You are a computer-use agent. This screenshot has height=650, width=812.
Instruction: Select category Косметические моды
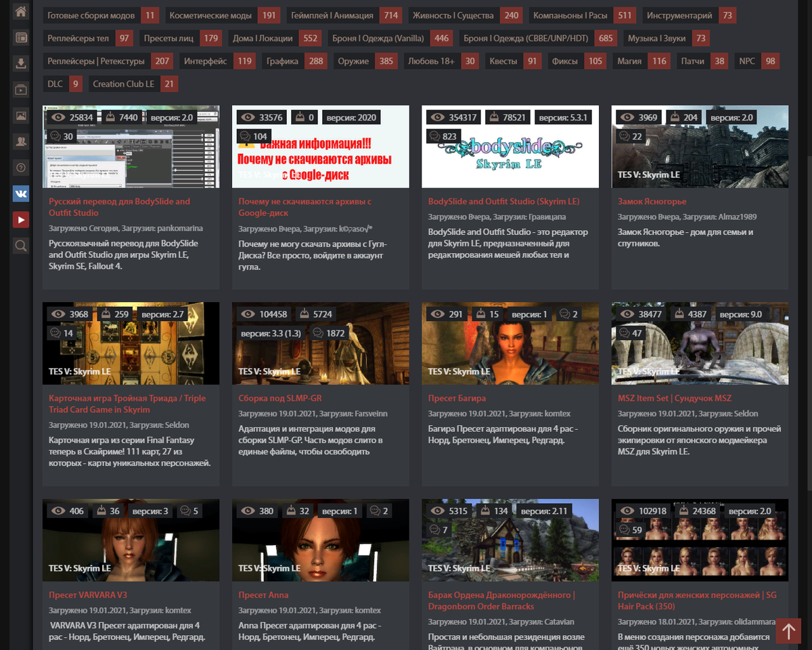[x=223, y=16]
